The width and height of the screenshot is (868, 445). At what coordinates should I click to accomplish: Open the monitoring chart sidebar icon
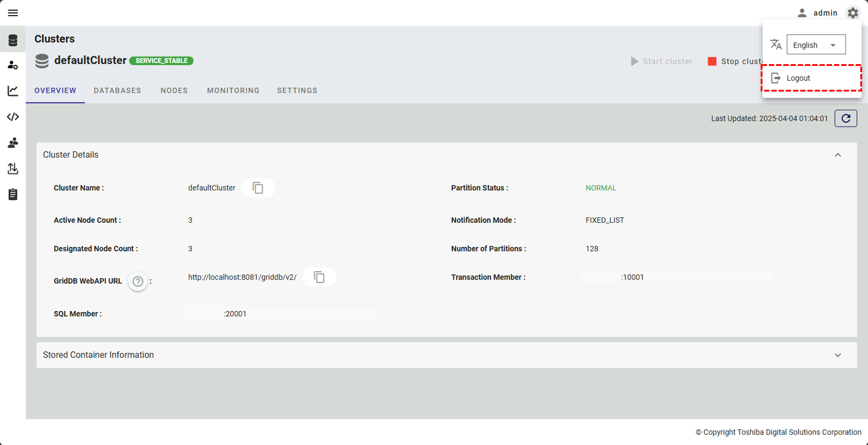[x=13, y=91]
